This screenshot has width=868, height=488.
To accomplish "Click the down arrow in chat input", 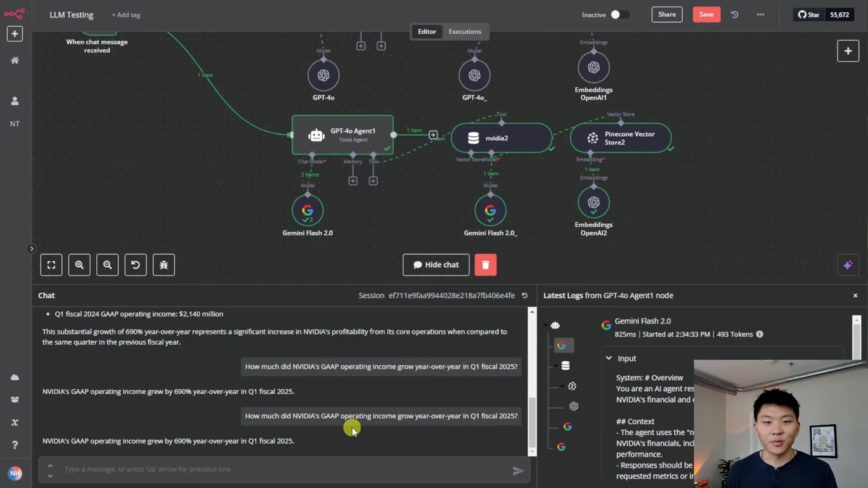I will click(x=50, y=476).
